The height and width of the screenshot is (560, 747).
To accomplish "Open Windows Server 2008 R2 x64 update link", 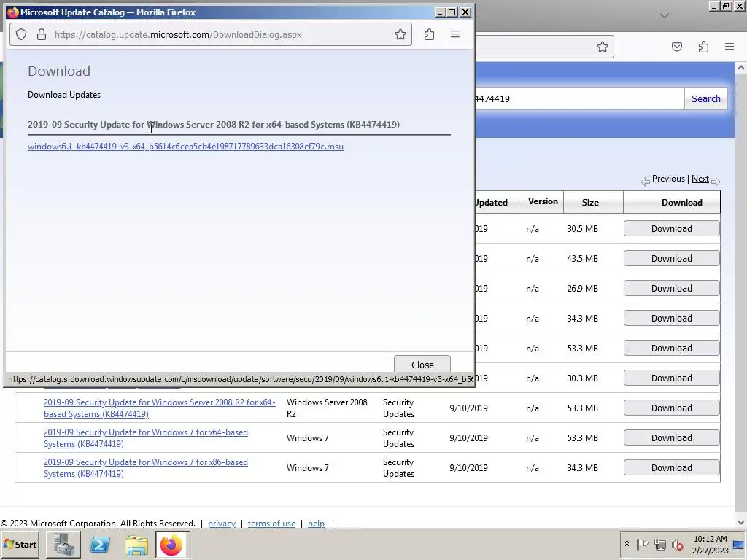I will tap(159, 408).
